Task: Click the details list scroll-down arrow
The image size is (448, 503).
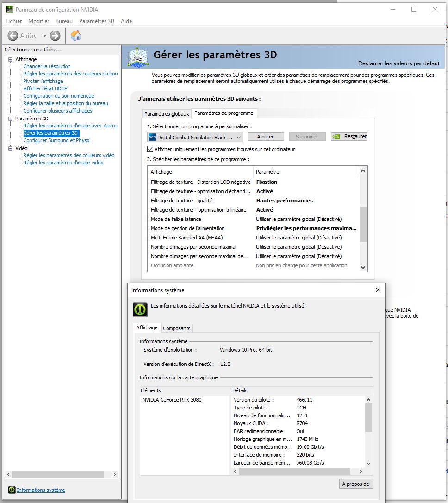Action: (x=368, y=464)
